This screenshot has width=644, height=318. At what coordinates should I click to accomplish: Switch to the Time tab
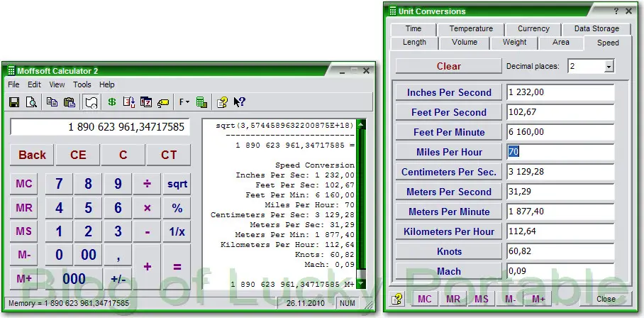pos(413,29)
